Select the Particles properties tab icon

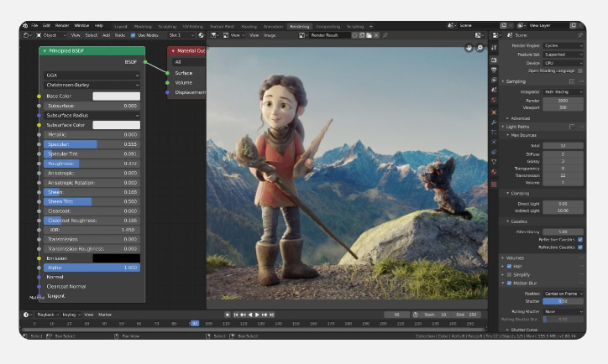494,133
